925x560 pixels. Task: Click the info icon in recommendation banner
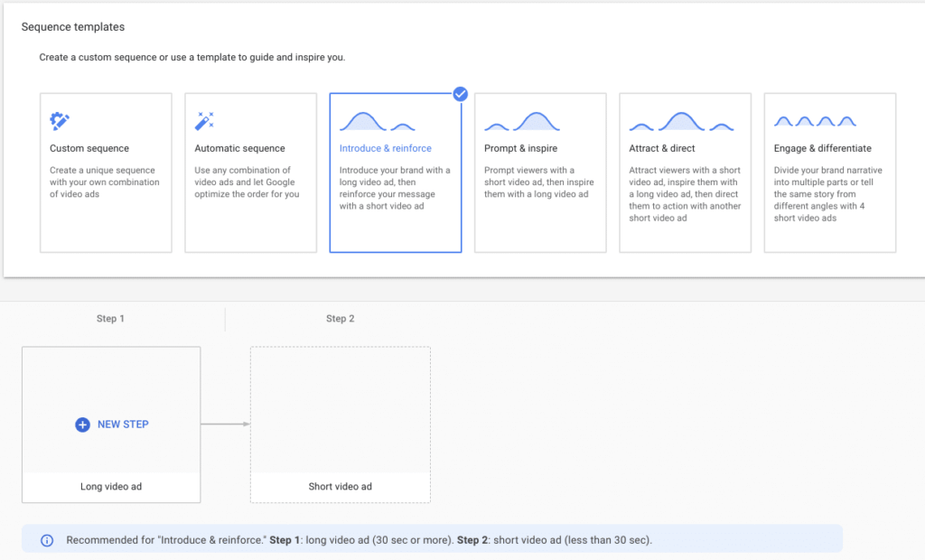click(x=47, y=540)
